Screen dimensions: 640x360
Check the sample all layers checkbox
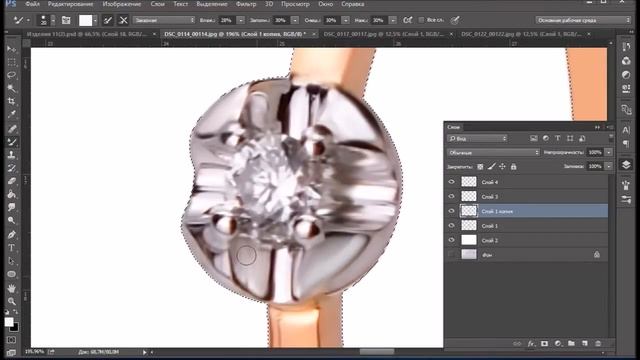(421, 20)
